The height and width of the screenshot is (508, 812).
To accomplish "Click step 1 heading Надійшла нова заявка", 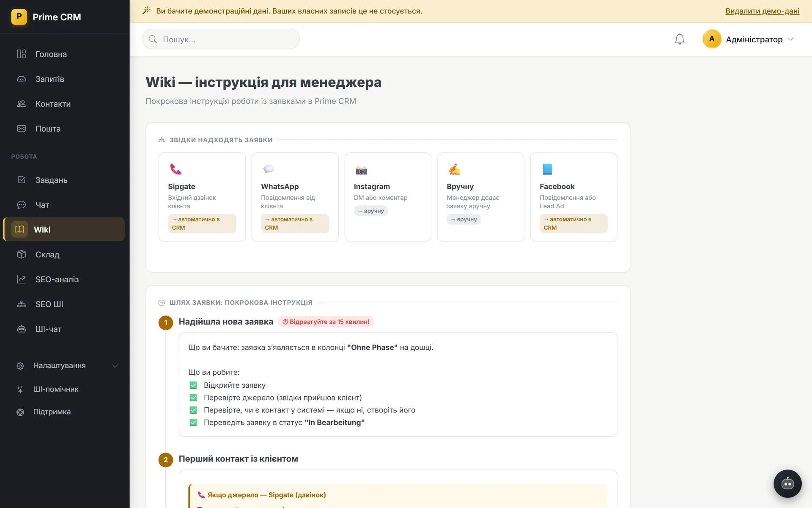I will point(226,322).
